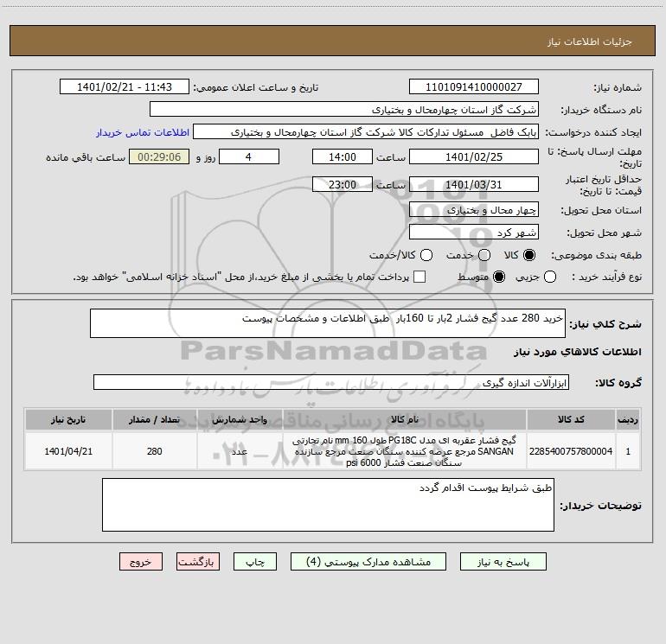666x644 pixels.
Task: Open مشاهده مدارک پیوستی (4) button
Action: (368, 562)
